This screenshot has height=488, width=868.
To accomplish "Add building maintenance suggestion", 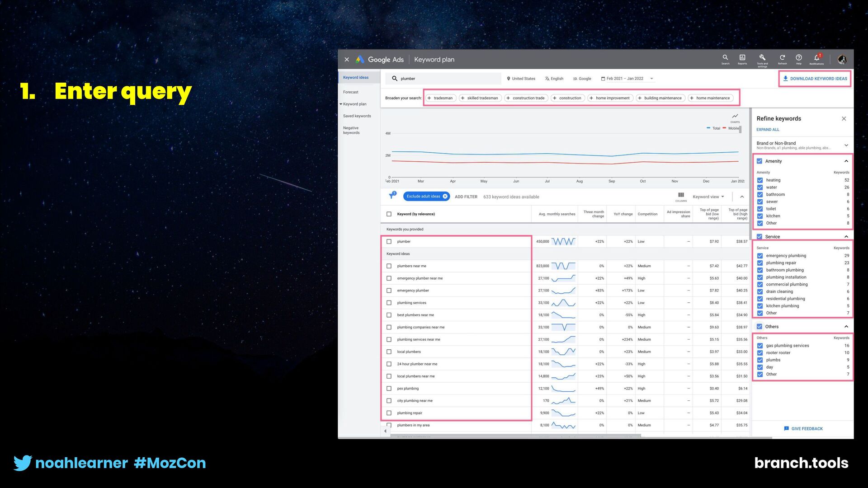I will click(660, 98).
